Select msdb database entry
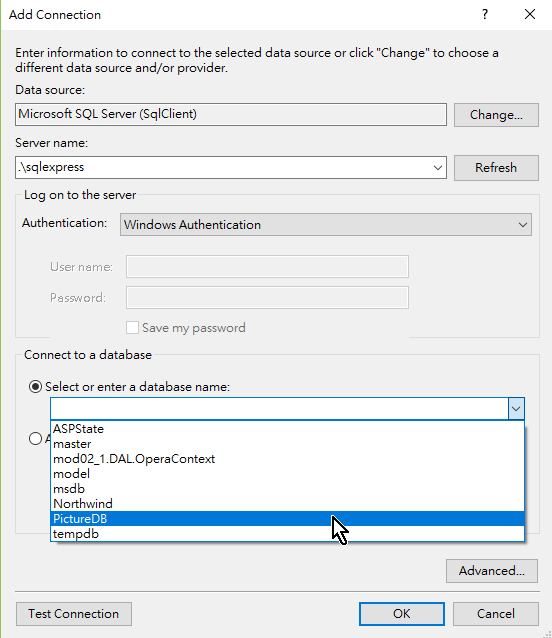Viewport: 552px width, 638px height. click(x=287, y=489)
